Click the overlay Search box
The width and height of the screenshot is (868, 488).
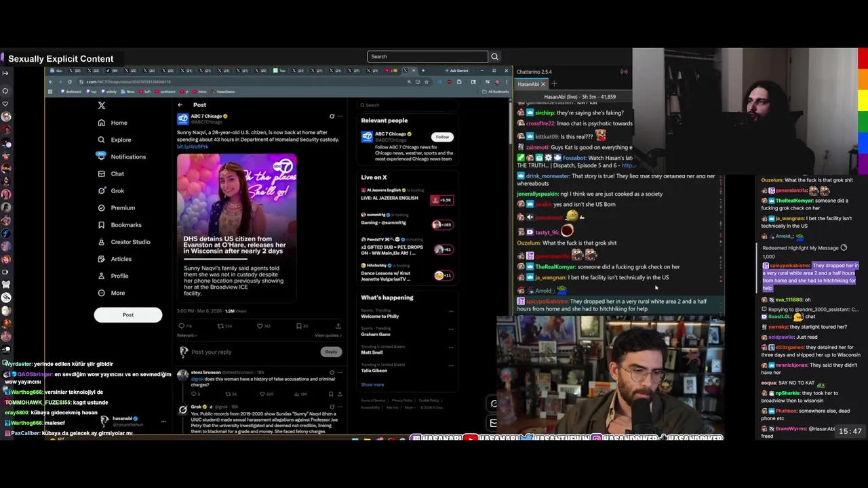[427, 56]
